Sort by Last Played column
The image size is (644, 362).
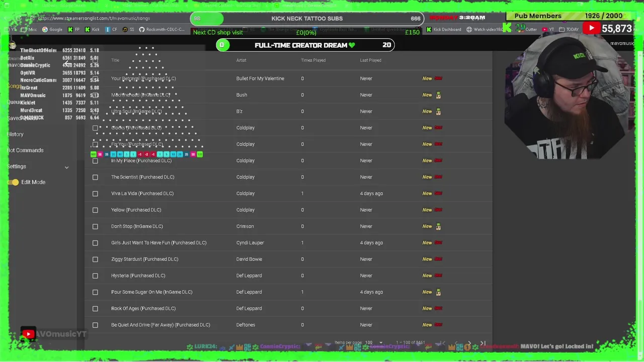[x=370, y=60]
